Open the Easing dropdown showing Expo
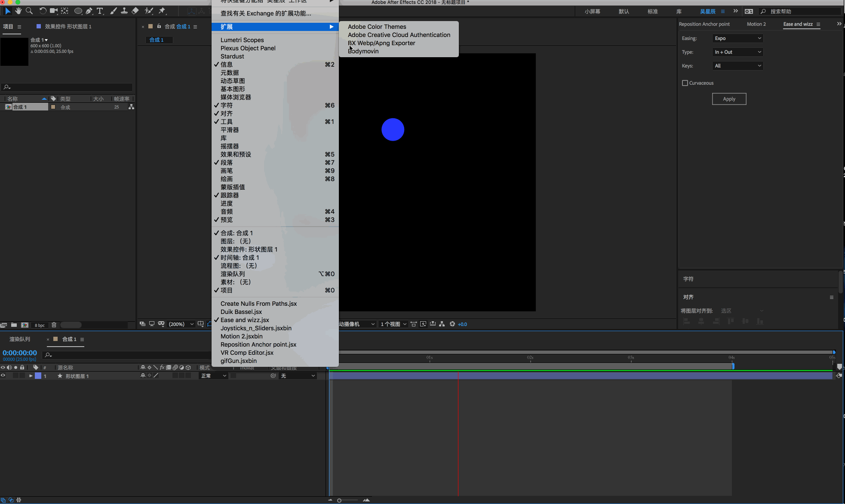The width and height of the screenshot is (845, 504). (x=737, y=38)
